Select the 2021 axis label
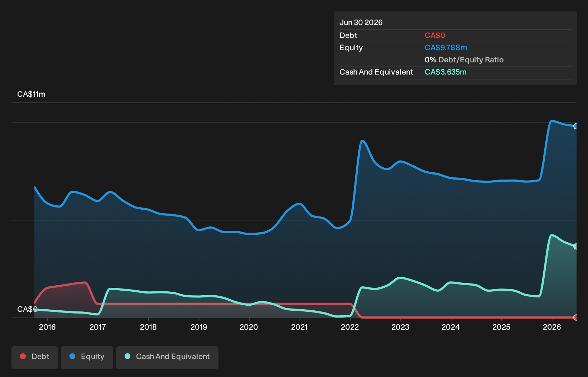 click(299, 327)
